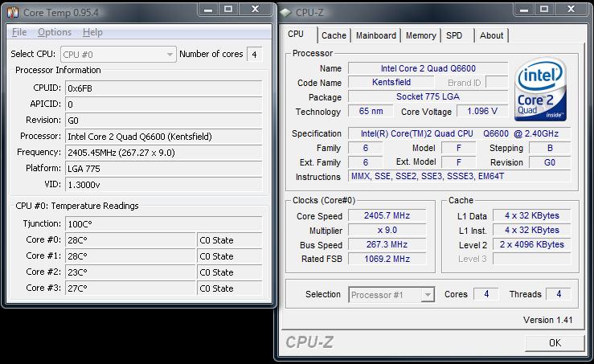
Task: Maximize the CPU-Z window
Action: coord(544,9)
